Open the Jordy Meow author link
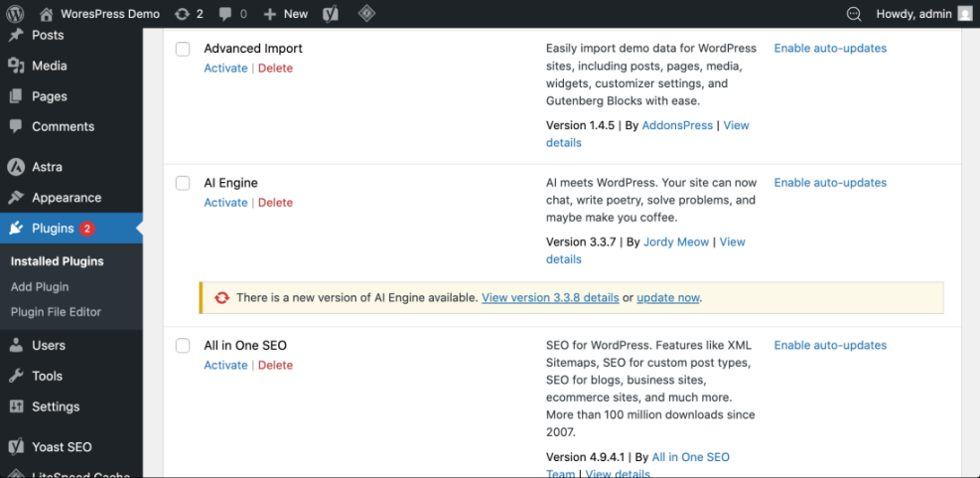 [x=676, y=241]
